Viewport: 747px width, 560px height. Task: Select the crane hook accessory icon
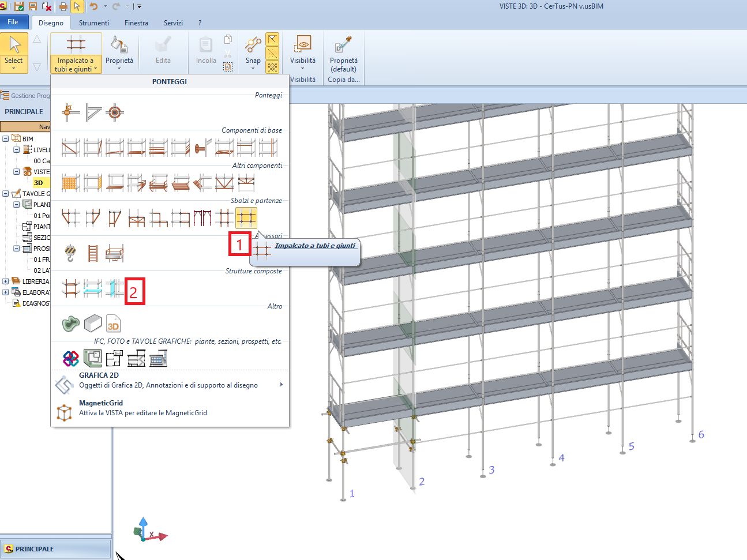click(70, 253)
